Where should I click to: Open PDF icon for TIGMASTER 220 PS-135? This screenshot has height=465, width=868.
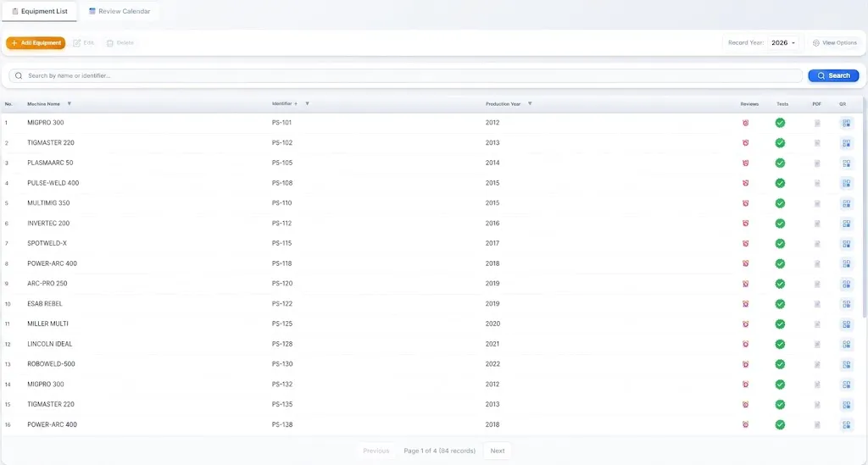[817, 405]
